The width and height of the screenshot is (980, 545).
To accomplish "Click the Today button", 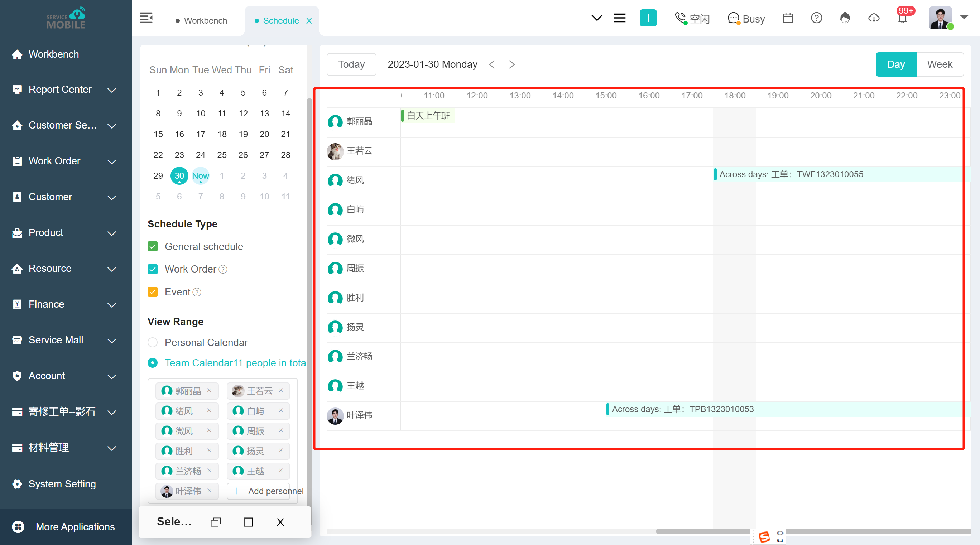I will click(351, 64).
